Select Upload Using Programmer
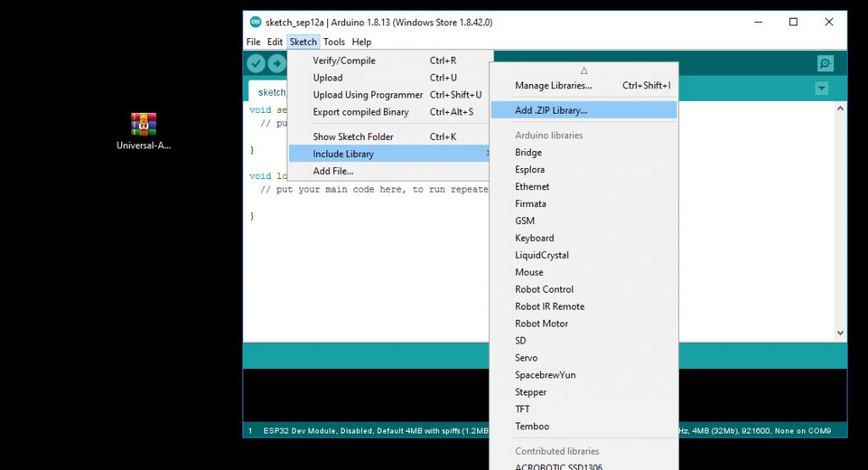Screen dimensions: 868x470 coord(388,95)
